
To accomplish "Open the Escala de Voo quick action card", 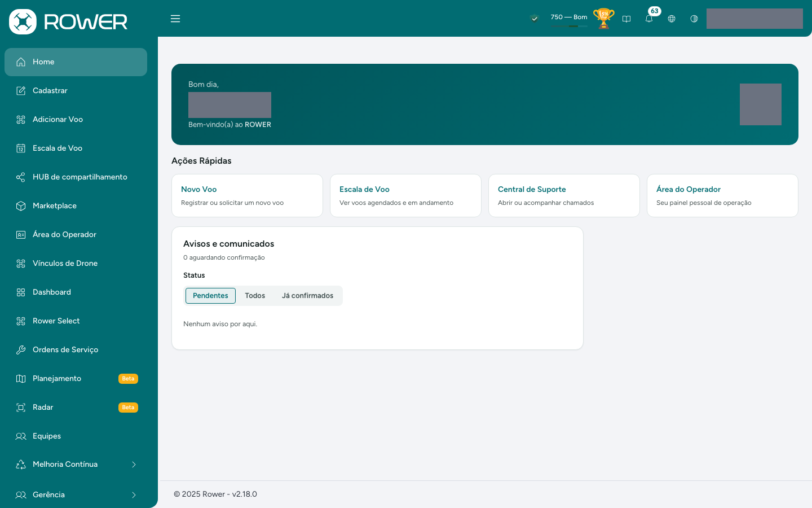I will point(405,195).
